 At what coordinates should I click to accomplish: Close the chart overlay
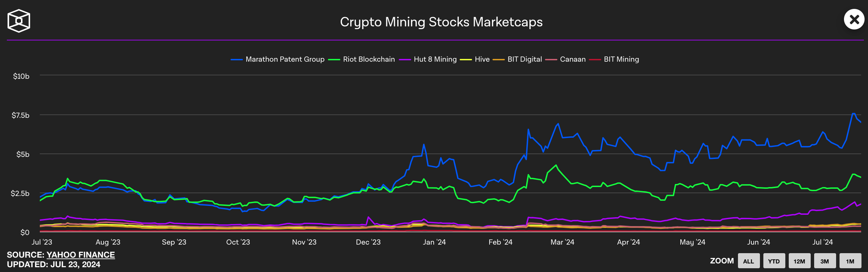click(854, 20)
